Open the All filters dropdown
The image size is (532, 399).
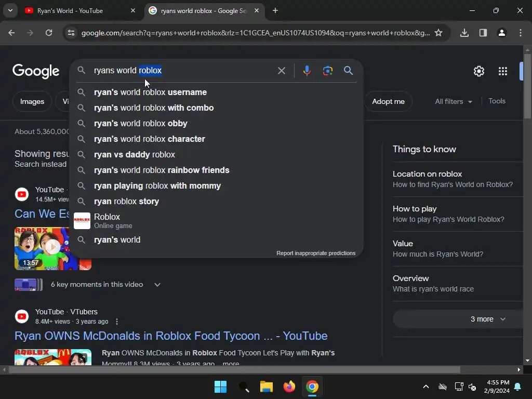pyautogui.click(x=453, y=101)
